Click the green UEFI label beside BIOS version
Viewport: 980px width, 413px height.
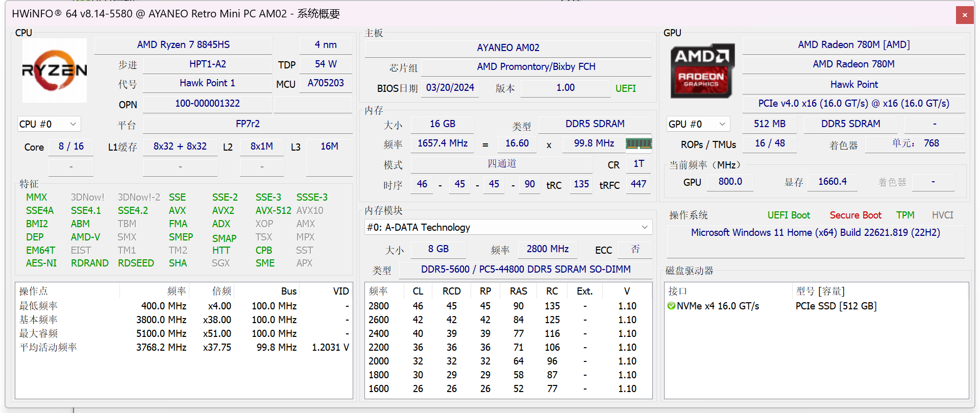(x=625, y=88)
